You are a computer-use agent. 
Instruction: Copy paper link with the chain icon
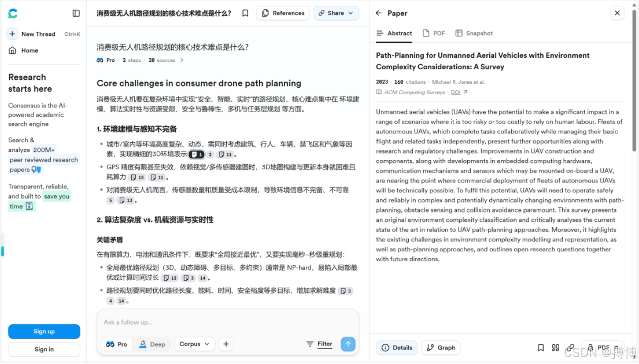coord(570,348)
